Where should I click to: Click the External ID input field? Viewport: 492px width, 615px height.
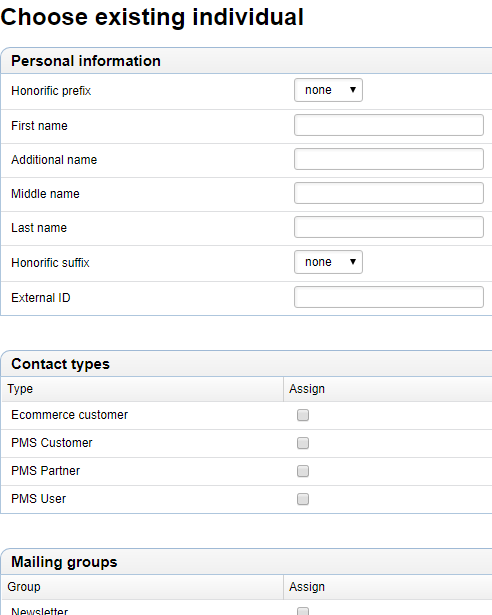click(388, 297)
